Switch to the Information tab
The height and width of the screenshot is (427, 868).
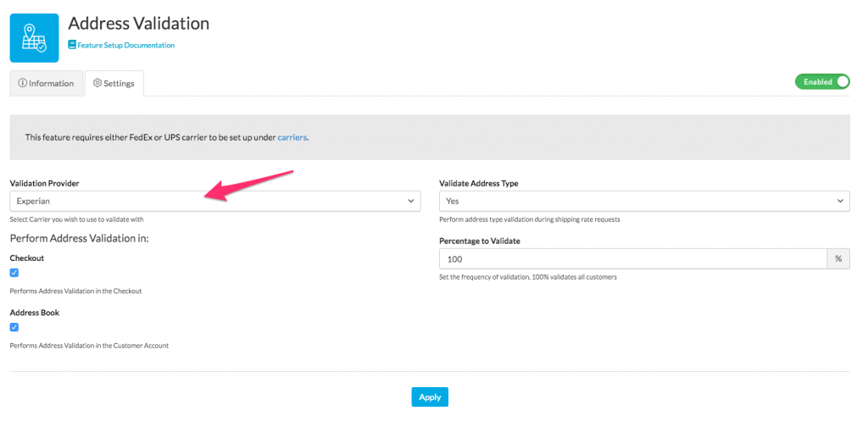pos(47,84)
